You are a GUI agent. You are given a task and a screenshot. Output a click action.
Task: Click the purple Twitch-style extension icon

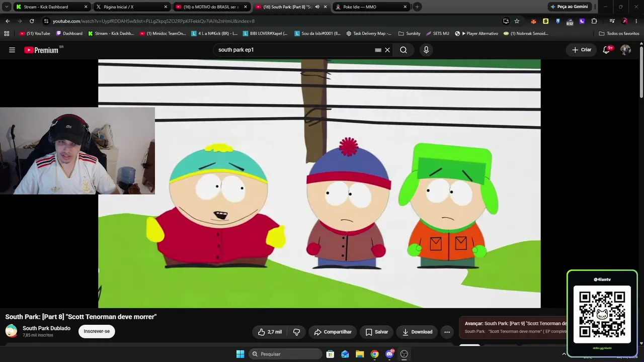[x=582, y=21]
